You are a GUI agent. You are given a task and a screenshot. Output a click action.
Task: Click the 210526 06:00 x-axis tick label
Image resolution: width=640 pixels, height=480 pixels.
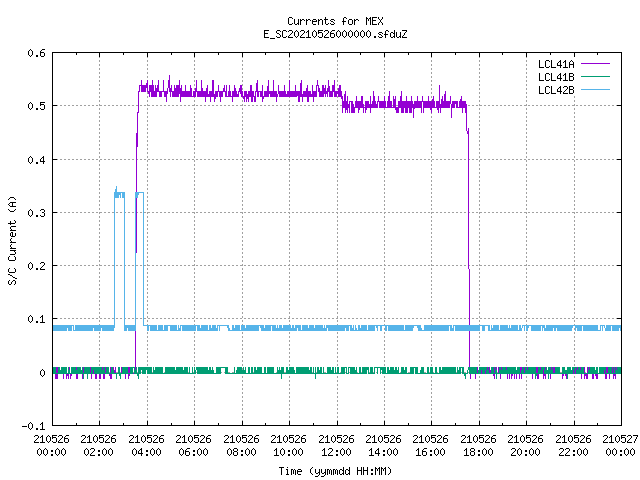click(193, 446)
